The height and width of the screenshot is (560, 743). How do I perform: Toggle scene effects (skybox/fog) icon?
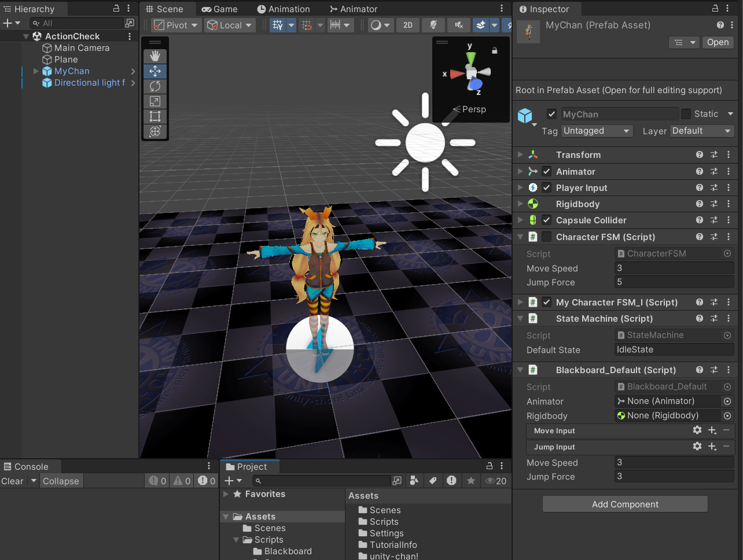(x=480, y=25)
